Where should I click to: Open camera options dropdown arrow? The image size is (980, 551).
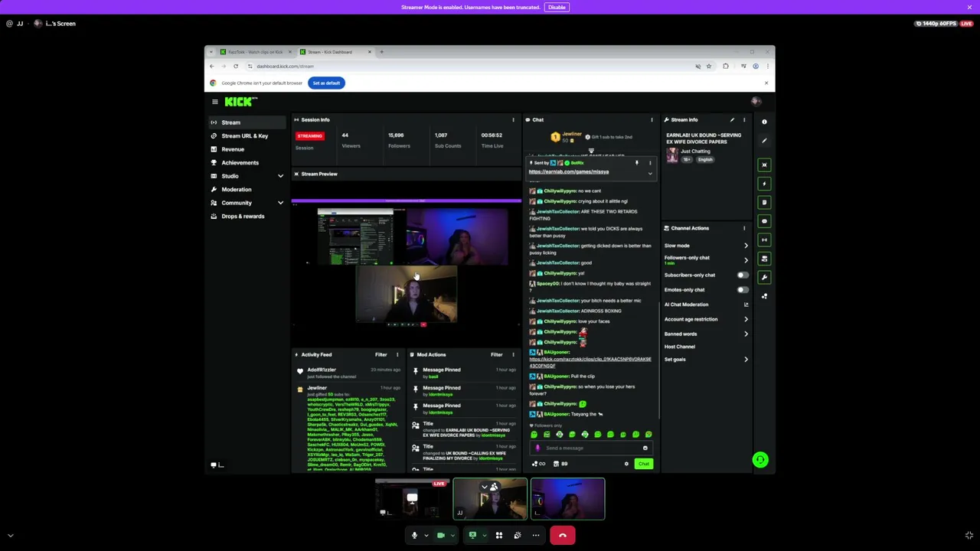(452, 536)
